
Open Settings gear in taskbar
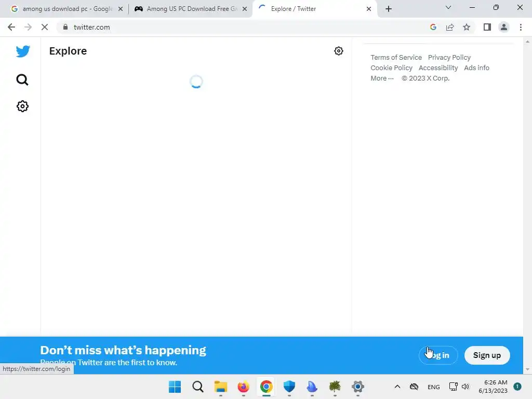[357, 387]
